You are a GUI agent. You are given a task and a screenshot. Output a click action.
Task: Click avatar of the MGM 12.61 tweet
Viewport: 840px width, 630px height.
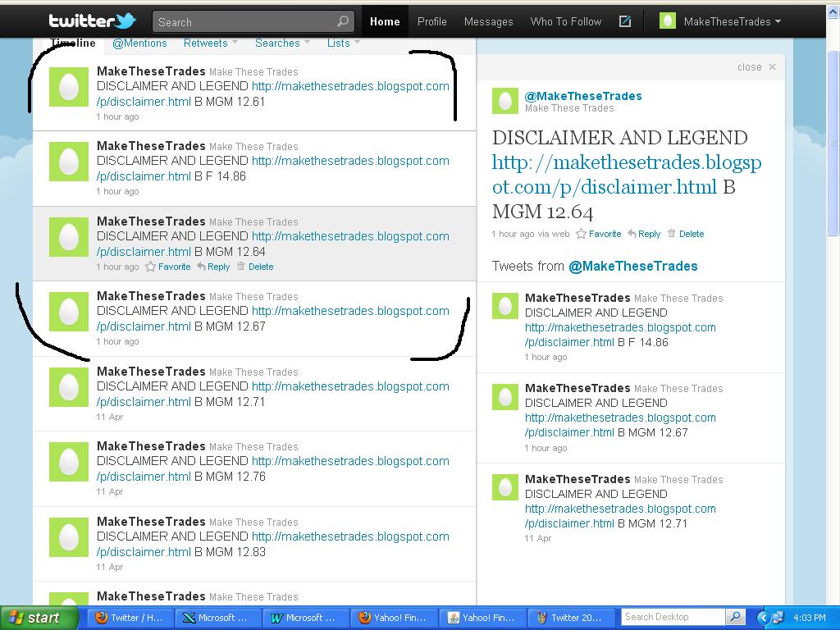tap(69, 87)
